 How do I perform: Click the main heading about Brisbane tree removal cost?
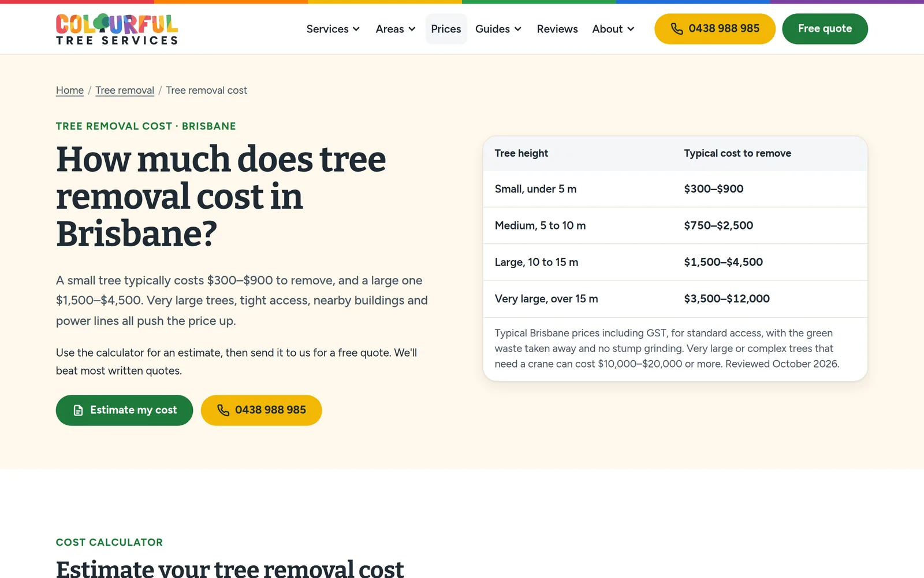pos(221,196)
